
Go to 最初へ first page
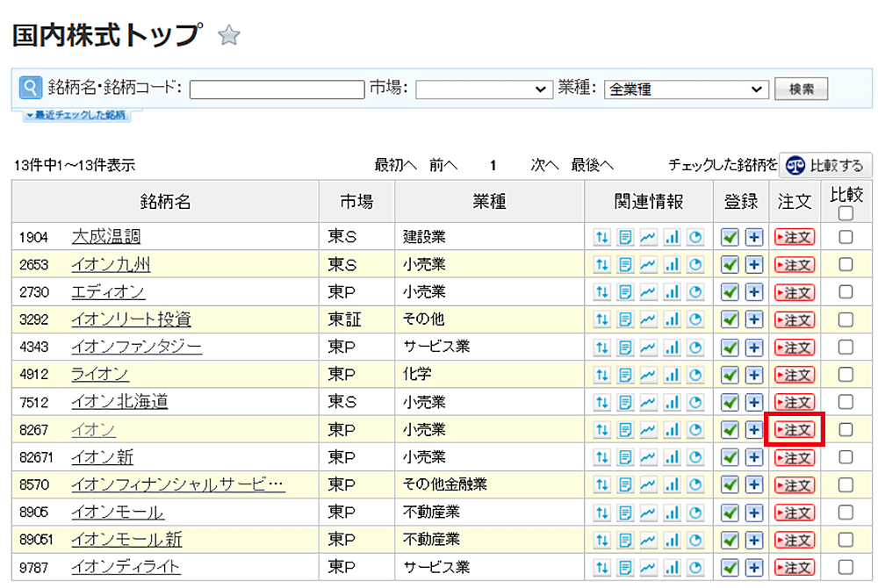pos(395,165)
